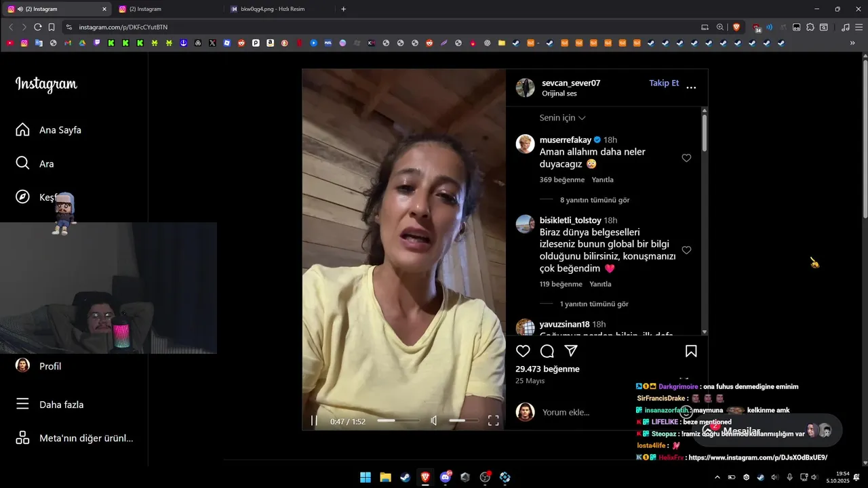This screenshot has width=868, height=488.
Task: Share the post with paper plane icon
Action: (x=571, y=351)
